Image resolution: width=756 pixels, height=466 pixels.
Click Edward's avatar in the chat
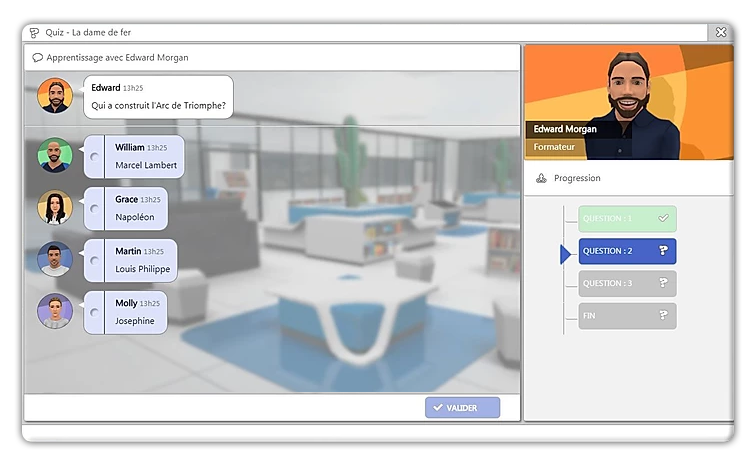click(x=55, y=95)
